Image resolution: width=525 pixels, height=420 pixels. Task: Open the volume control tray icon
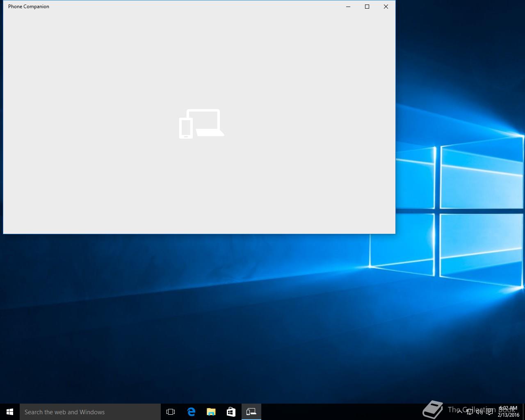point(479,412)
